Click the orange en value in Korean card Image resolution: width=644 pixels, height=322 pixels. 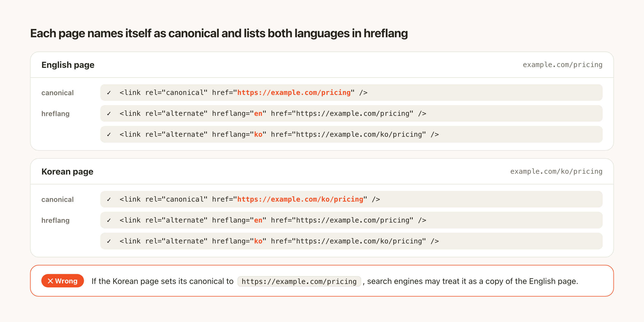(258, 220)
